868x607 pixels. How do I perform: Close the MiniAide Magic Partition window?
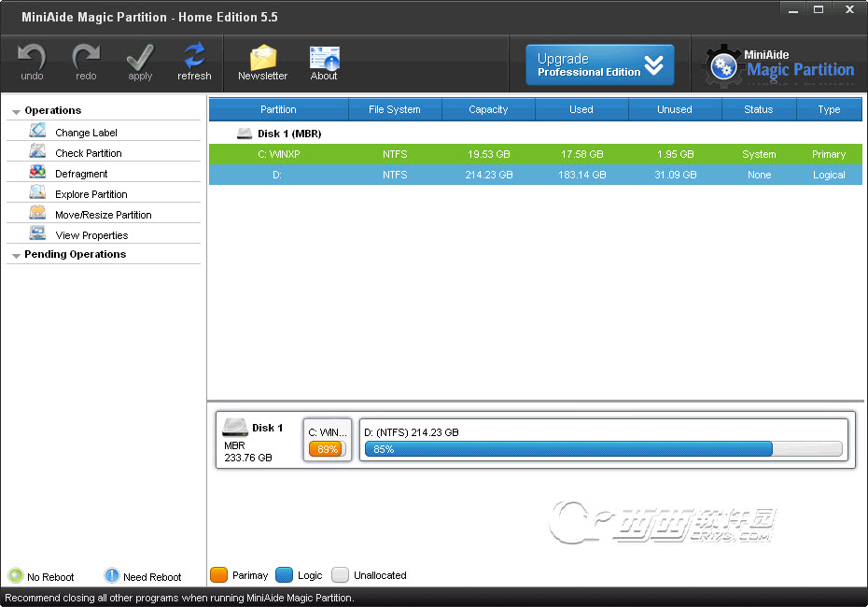(849, 8)
